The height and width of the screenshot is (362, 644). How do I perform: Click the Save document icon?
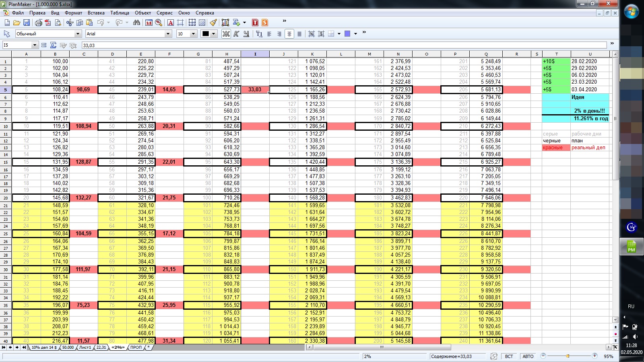[27, 23]
